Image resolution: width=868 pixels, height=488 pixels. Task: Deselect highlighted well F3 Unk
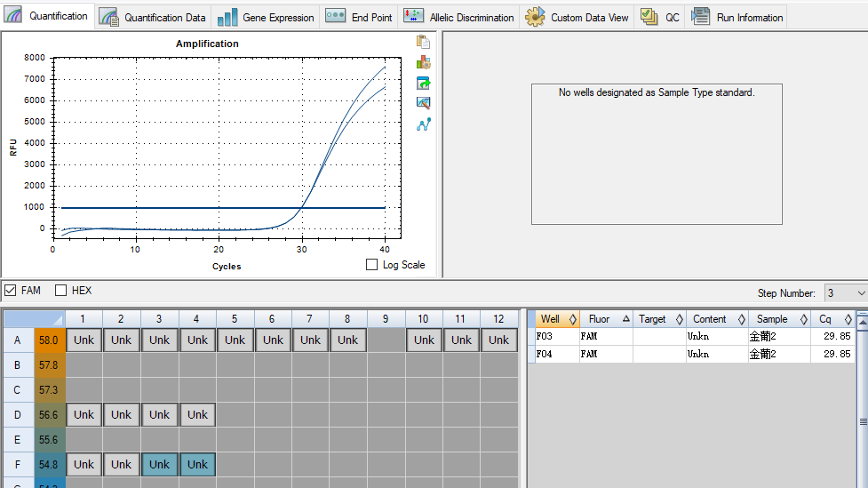[x=159, y=465]
